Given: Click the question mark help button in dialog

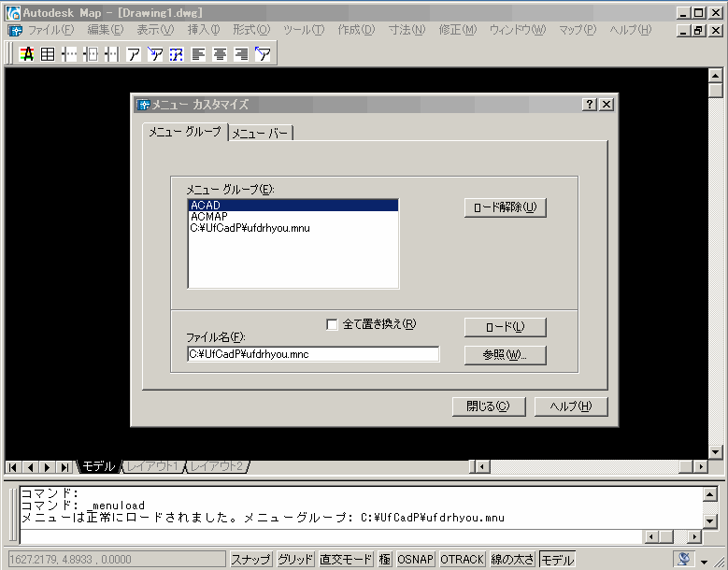Looking at the screenshot, I should (x=590, y=105).
